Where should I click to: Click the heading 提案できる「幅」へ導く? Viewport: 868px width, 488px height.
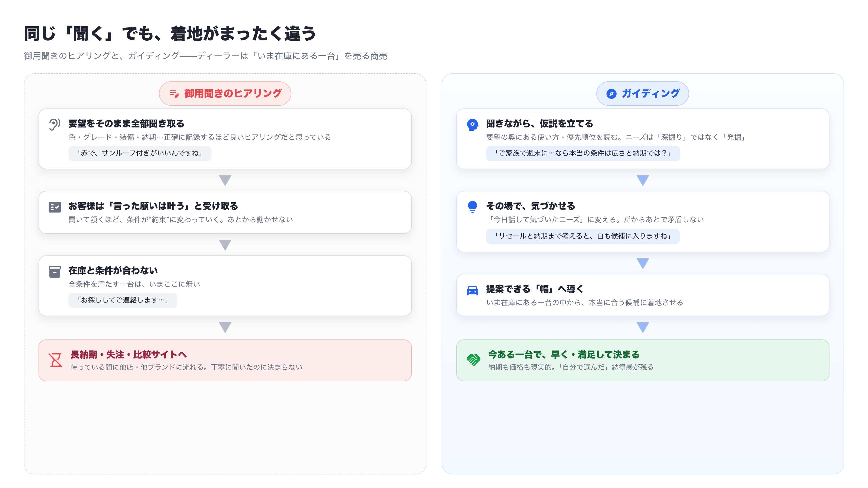click(535, 289)
